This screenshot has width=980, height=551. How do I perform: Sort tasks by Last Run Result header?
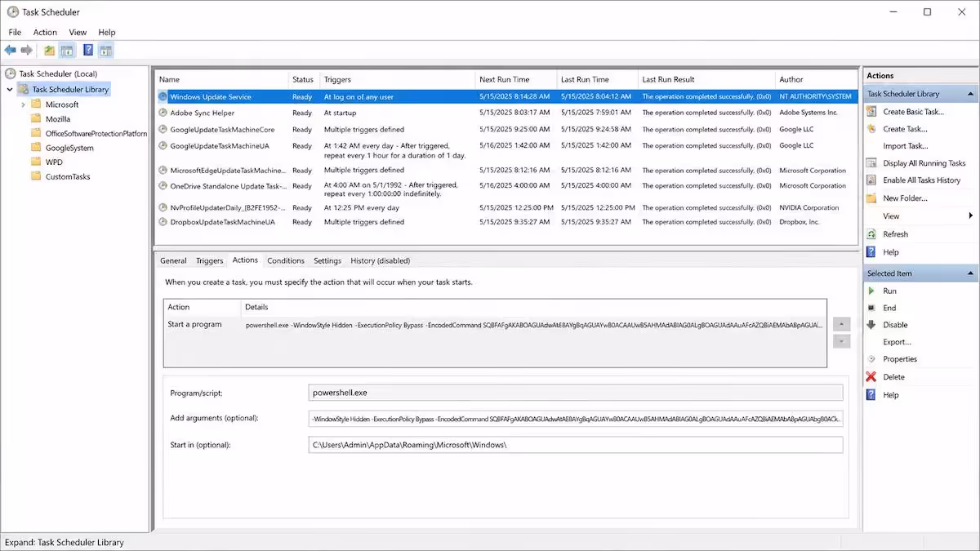(706, 79)
